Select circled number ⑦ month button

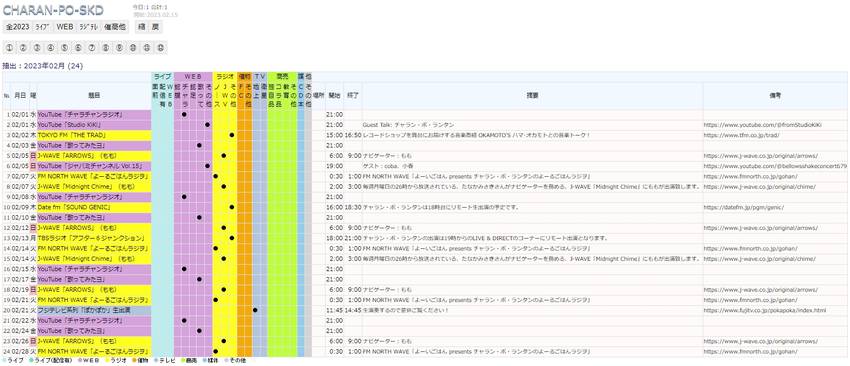click(92, 48)
